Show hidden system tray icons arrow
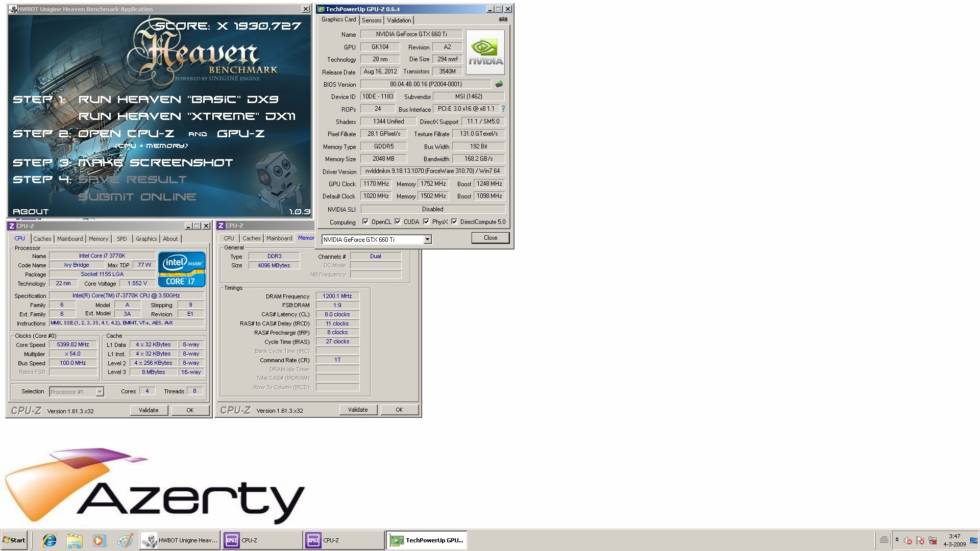Screen dimensions: 980x551 [897, 540]
